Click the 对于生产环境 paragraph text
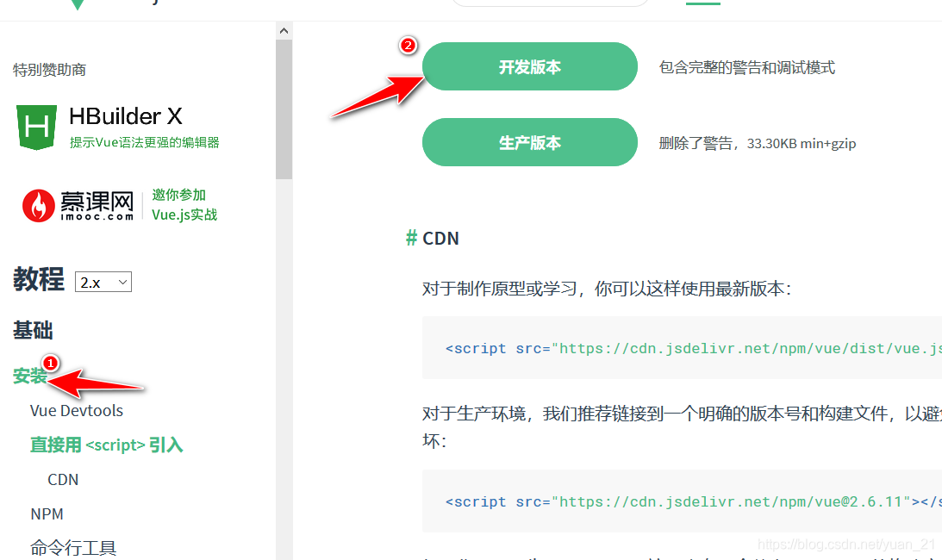Screen dimensions: 942x560 pos(682,427)
